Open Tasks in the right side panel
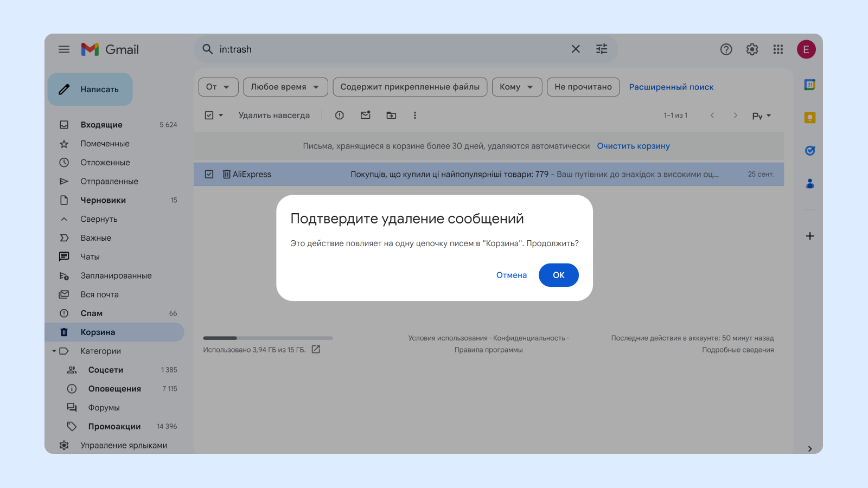 pos(809,151)
